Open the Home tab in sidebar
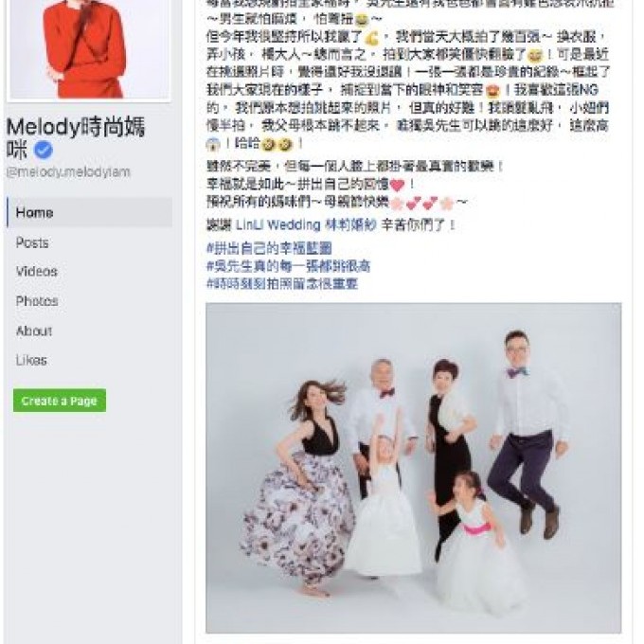This screenshot has height=644, width=644. click(90, 212)
